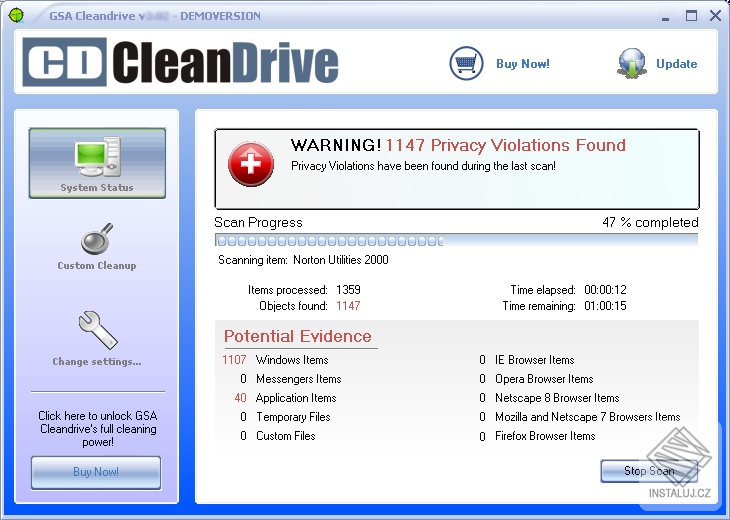Maximize the GSA Cleandrive window

coord(691,16)
